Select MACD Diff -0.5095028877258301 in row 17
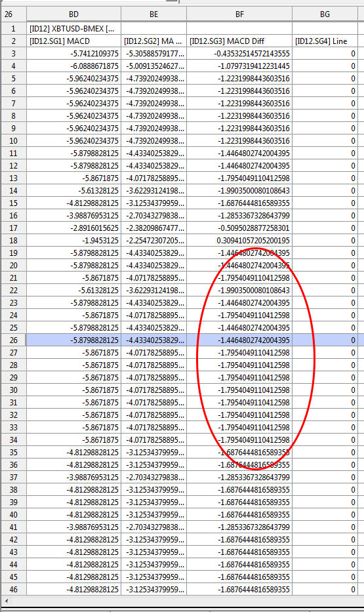 click(x=239, y=228)
